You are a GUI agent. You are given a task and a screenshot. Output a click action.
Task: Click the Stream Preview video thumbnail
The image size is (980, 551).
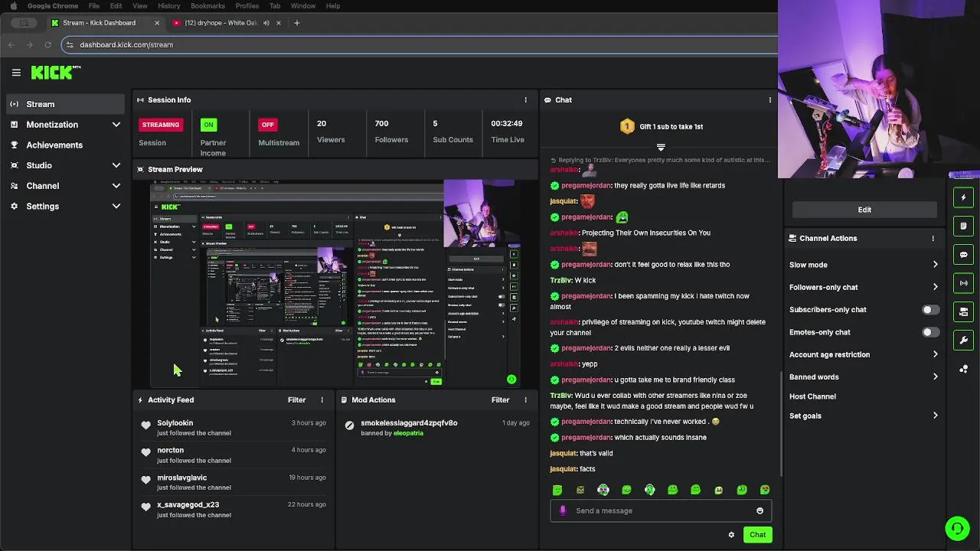(335, 284)
